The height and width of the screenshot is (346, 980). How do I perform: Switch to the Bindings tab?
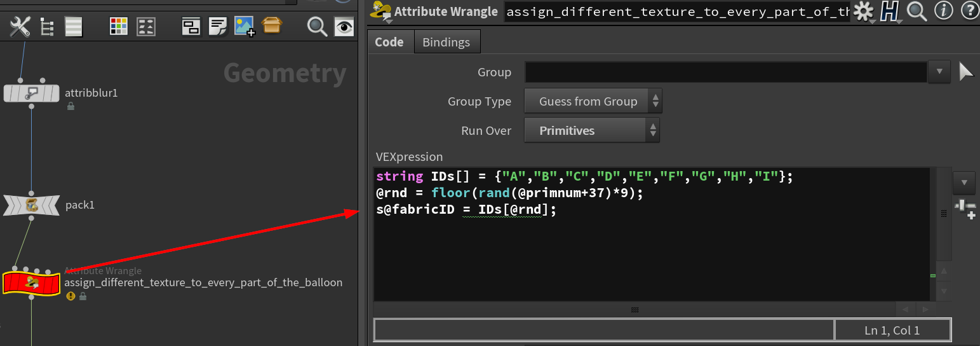(x=446, y=42)
